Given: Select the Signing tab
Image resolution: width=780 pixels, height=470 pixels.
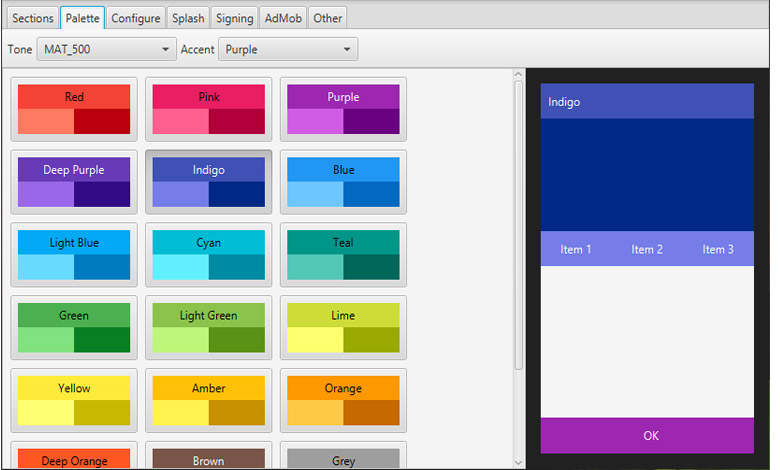Looking at the screenshot, I should pos(234,18).
